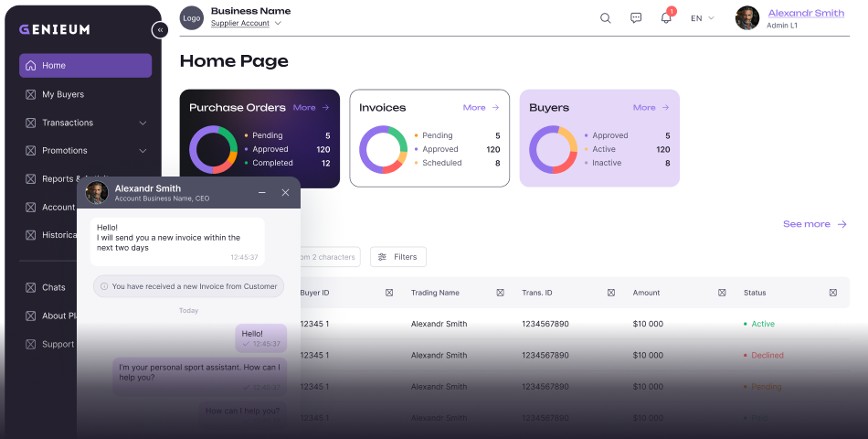The height and width of the screenshot is (439, 868).
Task: Click the Invoices donut chart
Action: (x=383, y=149)
